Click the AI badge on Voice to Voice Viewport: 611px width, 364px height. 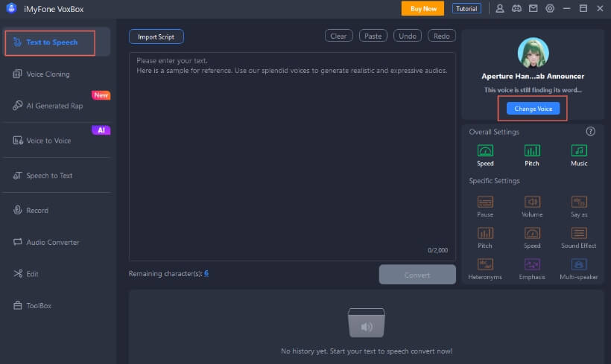[101, 130]
